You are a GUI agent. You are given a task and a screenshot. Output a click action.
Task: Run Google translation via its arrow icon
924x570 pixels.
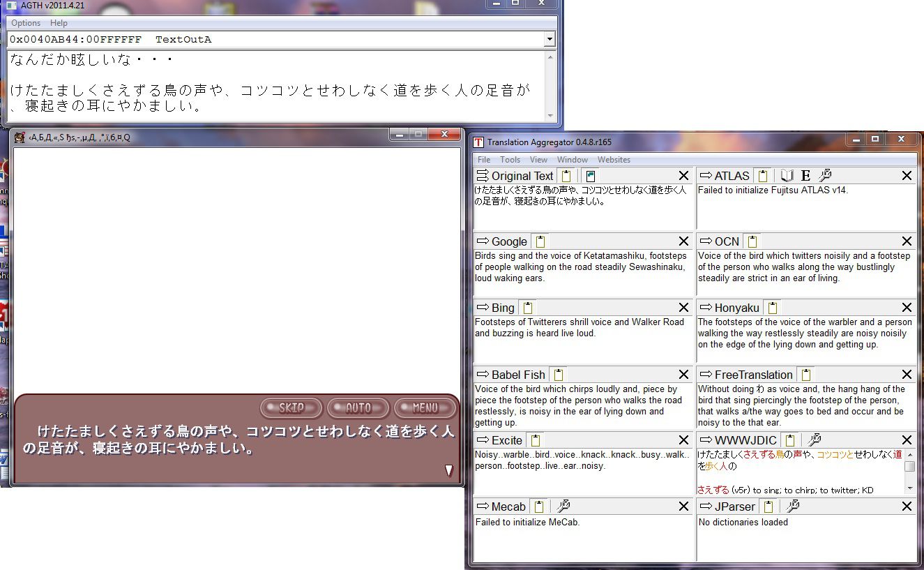(x=482, y=241)
